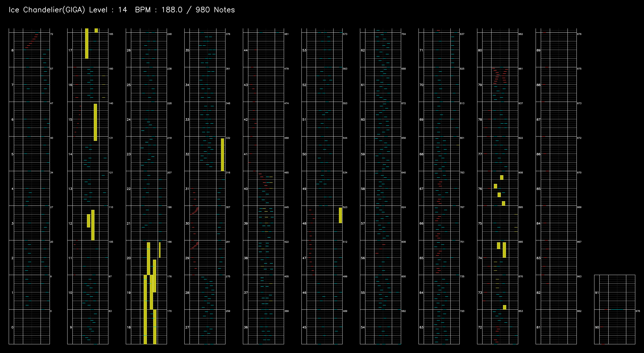Click the long yellow hold note in measure 32
The image size is (644, 353).
(x=222, y=155)
